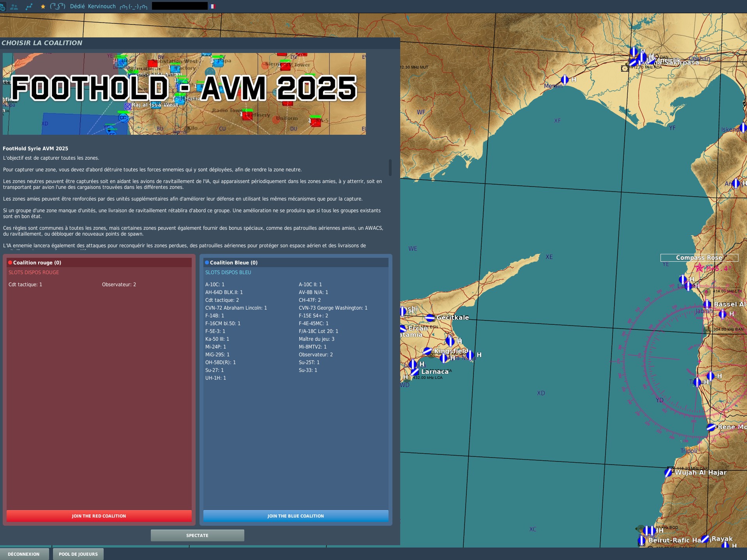The height and width of the screenshot is (560, 747).
Task: Click the pink Compass Rose star marker
Action: [x=699, y=268]
